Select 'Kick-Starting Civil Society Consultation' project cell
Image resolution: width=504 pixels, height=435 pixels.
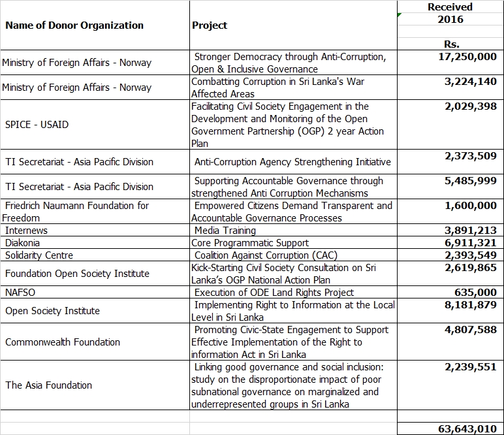293,273
